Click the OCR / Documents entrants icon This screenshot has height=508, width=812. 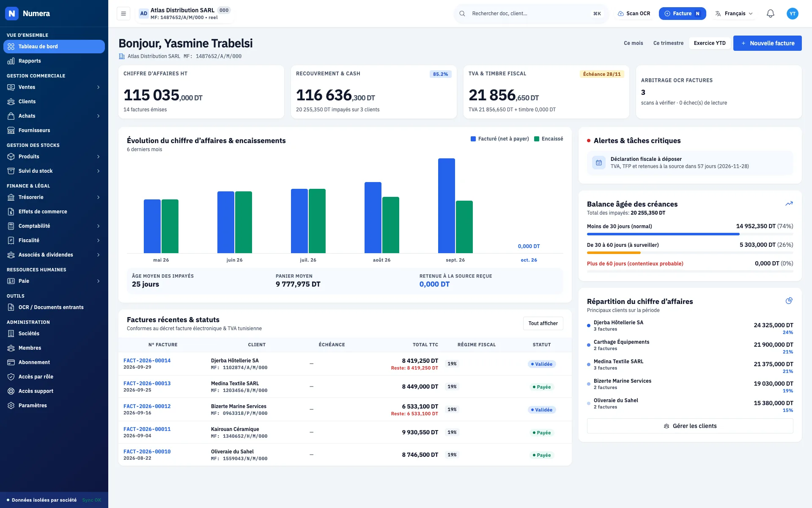point(11,307)
